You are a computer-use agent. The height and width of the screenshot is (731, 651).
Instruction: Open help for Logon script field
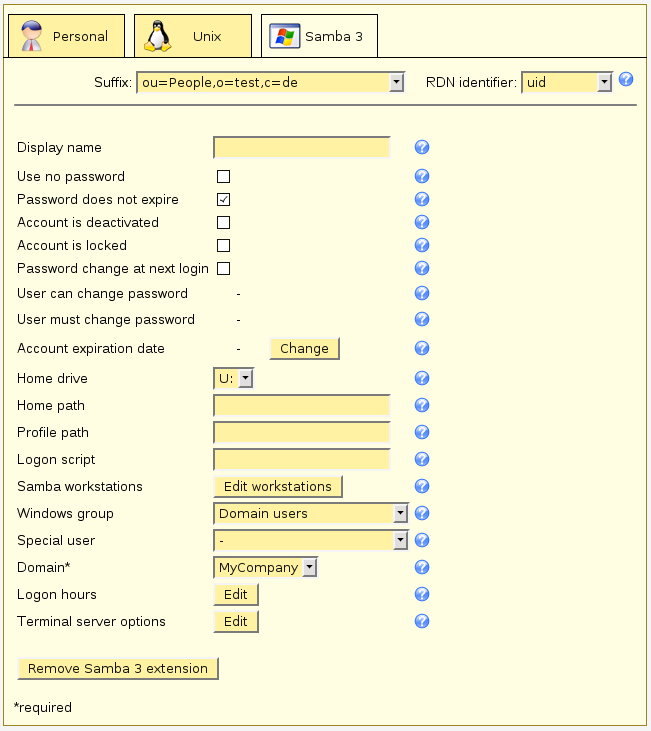pyautogui.click(x=422, y=460)
